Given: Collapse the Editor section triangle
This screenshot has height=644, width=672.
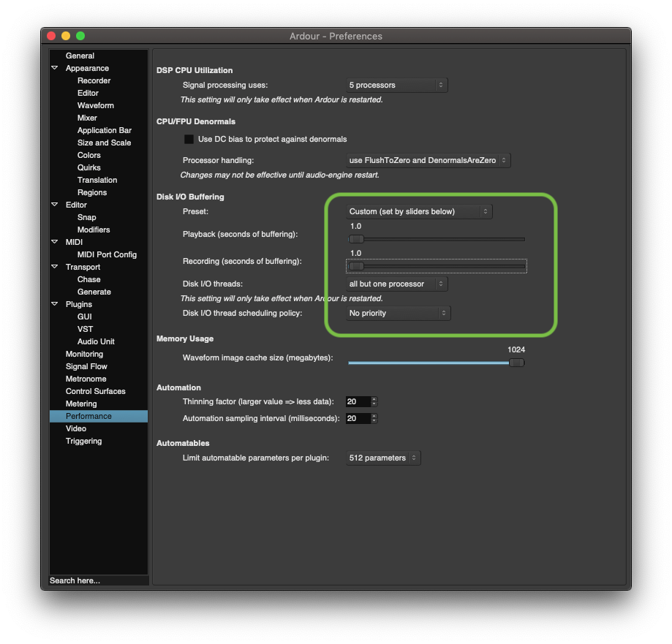Looking at the screenshot, I should [55, 205].
